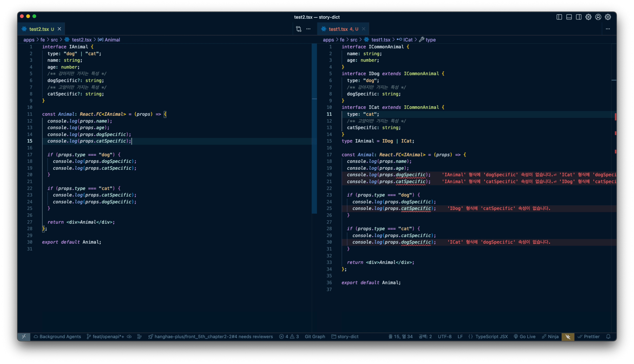The image size is (634, 364).
Task: Open 'fe' breadcrumb in left editor
Action: click(x=42, y=40)
